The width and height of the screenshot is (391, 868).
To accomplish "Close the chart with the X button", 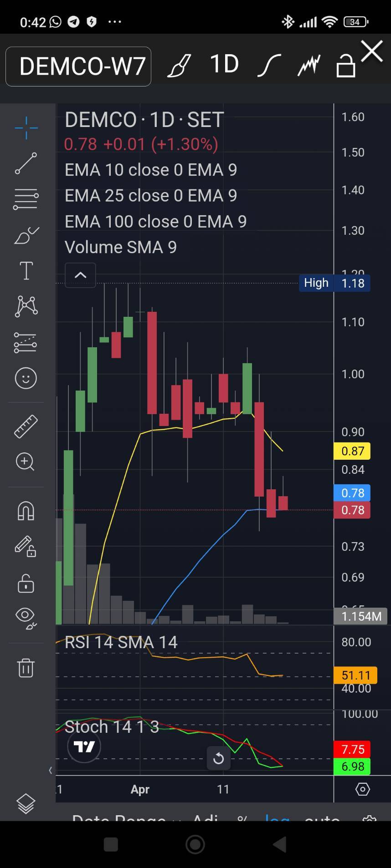I will click(372, 51).
